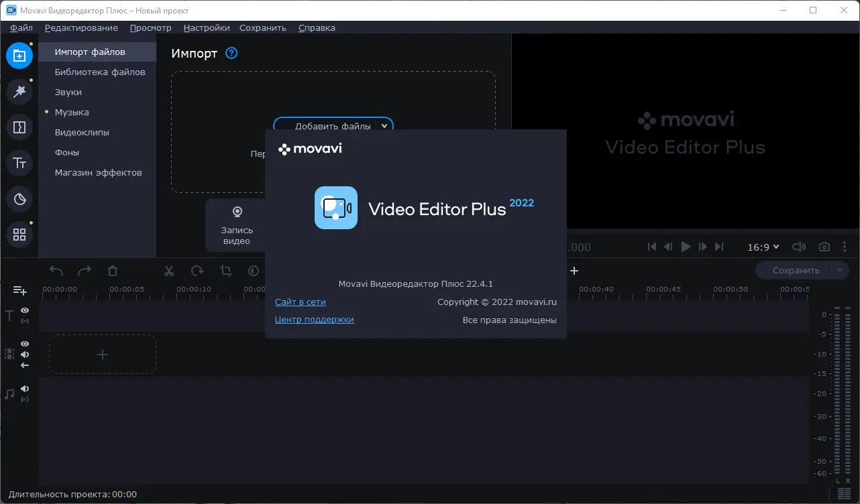Image resolution: width=860 pixels, height=504 pixels.
Task: Open the Редактирование menu
Action: (81, 27)
